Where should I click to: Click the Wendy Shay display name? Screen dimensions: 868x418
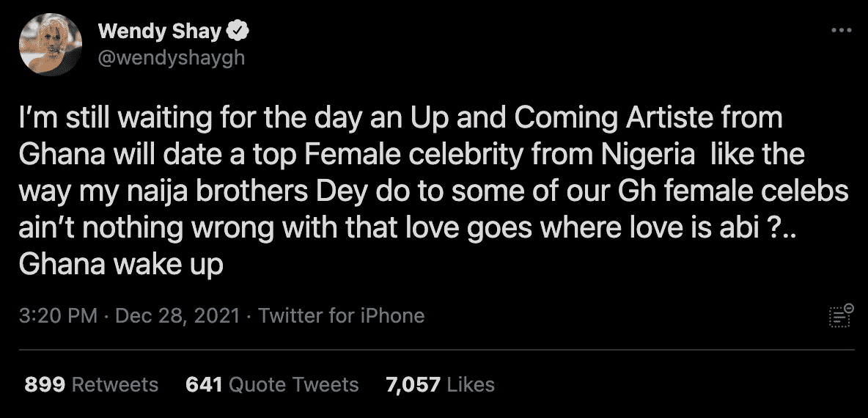[x=161, y=32]
